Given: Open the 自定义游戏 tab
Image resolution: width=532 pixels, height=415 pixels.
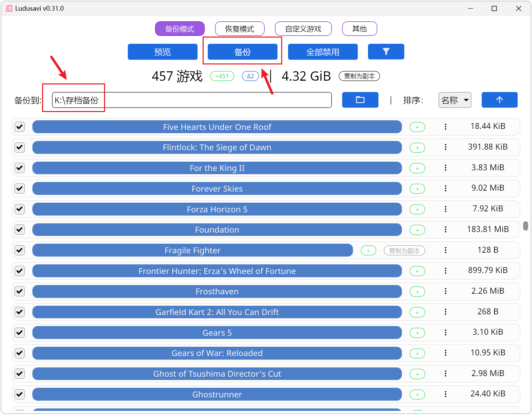Looking at the screenshot, I should pyautogui.click(x=303, y=29).
